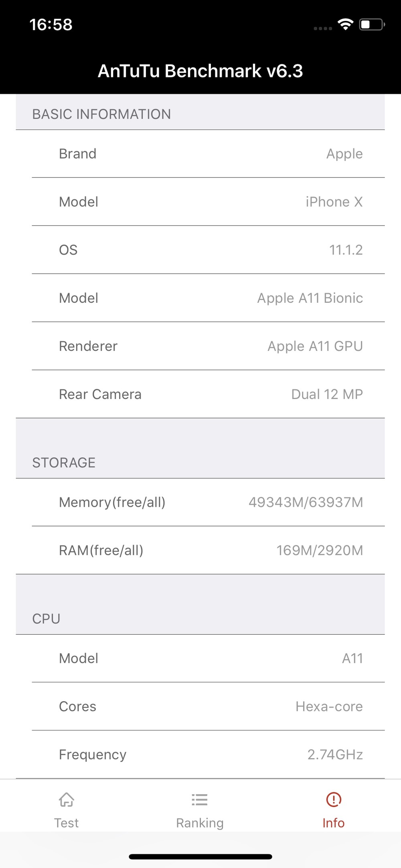Tap the battery status icon
401x868 pixels.
pos(372,24)
